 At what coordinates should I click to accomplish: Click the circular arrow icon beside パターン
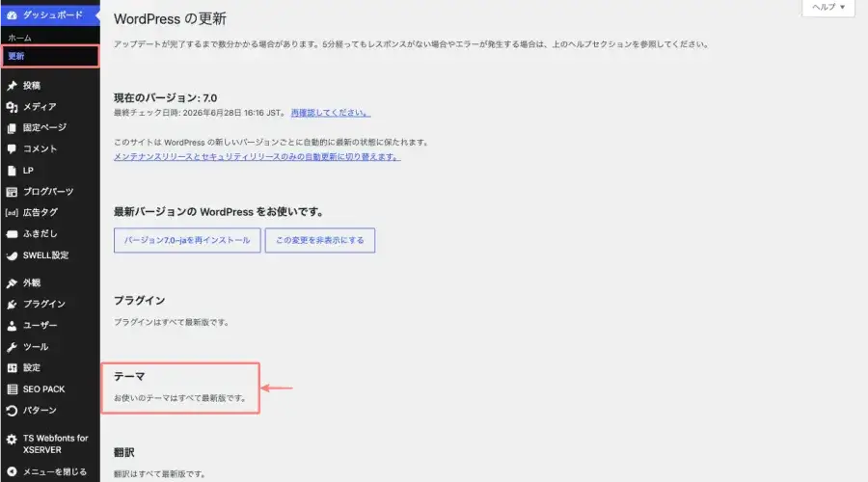click(12, 410)
